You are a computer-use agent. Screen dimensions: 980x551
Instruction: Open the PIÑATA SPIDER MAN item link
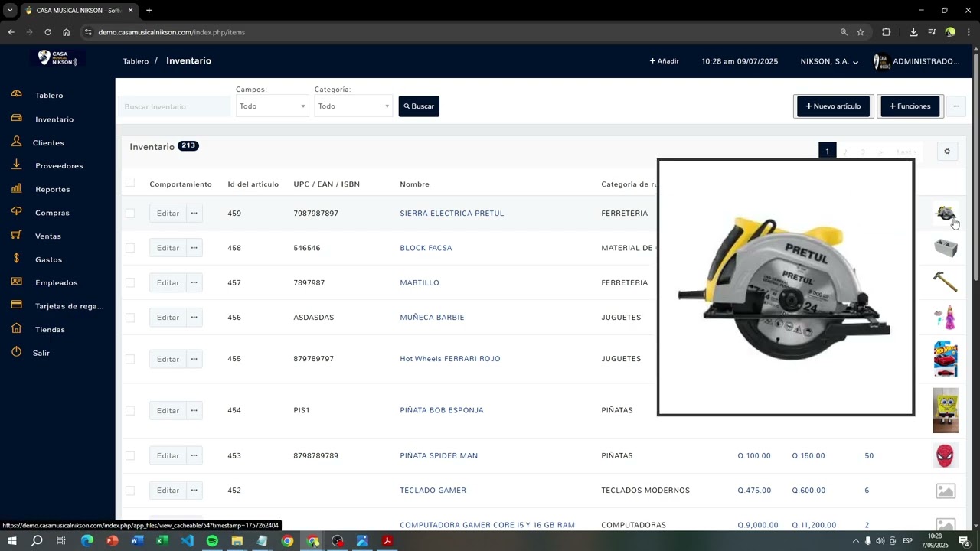(439, 455)
